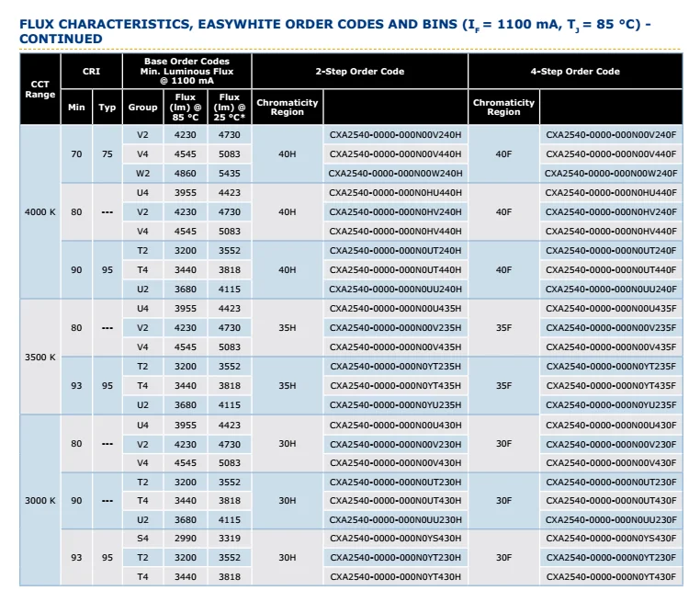This screenshot has height=602, width=700.
Task: Select order code CXA2540-0000-000N00V430H
Action: (x=396, y=463)
